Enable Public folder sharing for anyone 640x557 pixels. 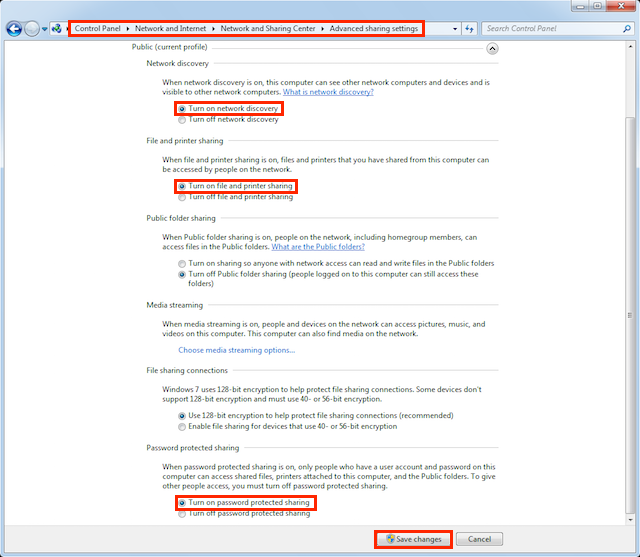(336, 263)
